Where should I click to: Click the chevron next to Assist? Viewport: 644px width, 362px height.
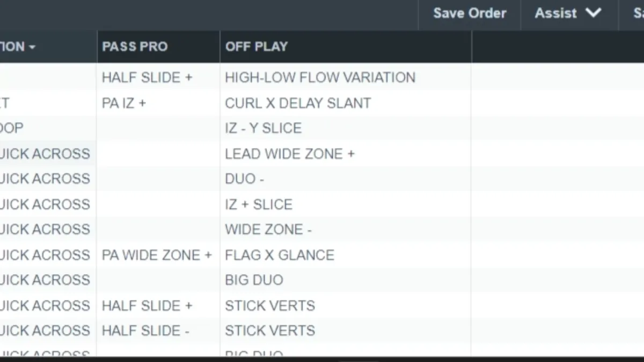[x=593, y=13]
